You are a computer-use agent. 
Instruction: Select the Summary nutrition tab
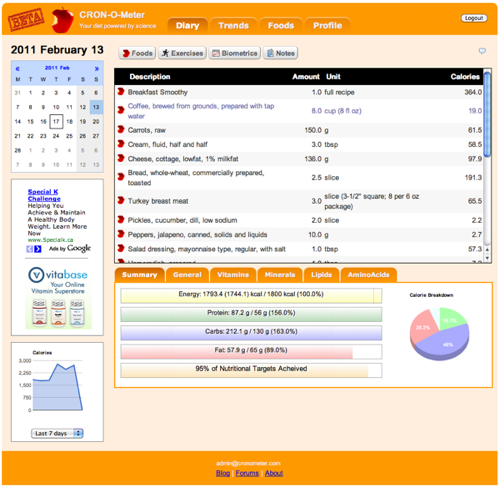pos(139,275)
